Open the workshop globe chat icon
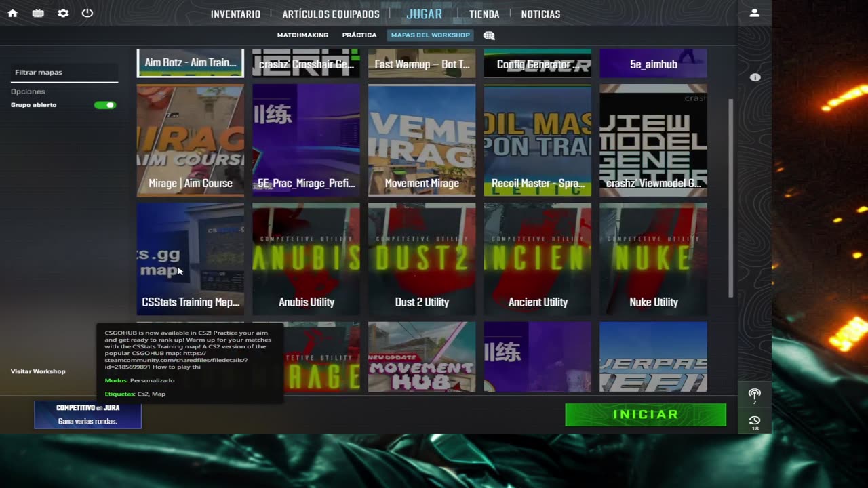Viewport: 868px width, 488px height. pyautogui.click(x=489, y=35)
